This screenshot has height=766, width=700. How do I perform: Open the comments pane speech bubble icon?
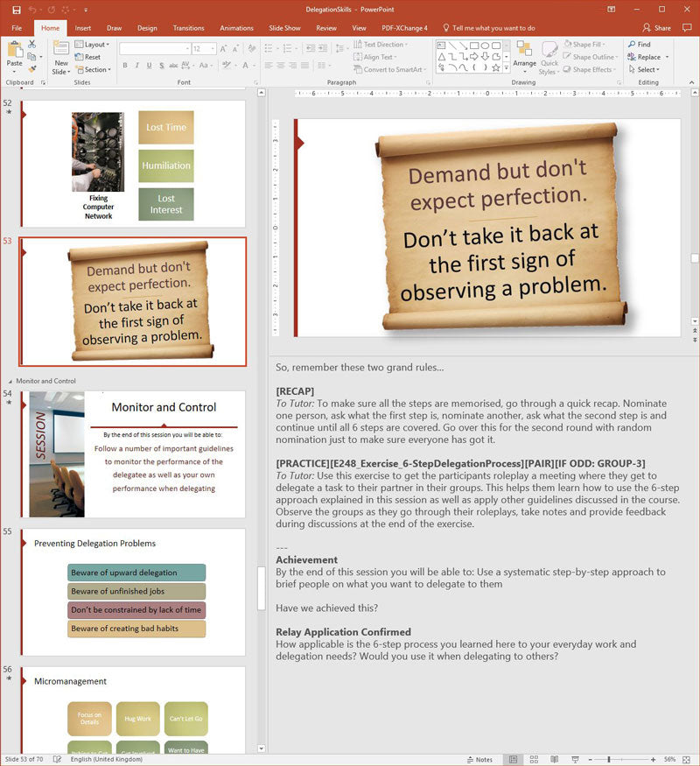[687, 28]
